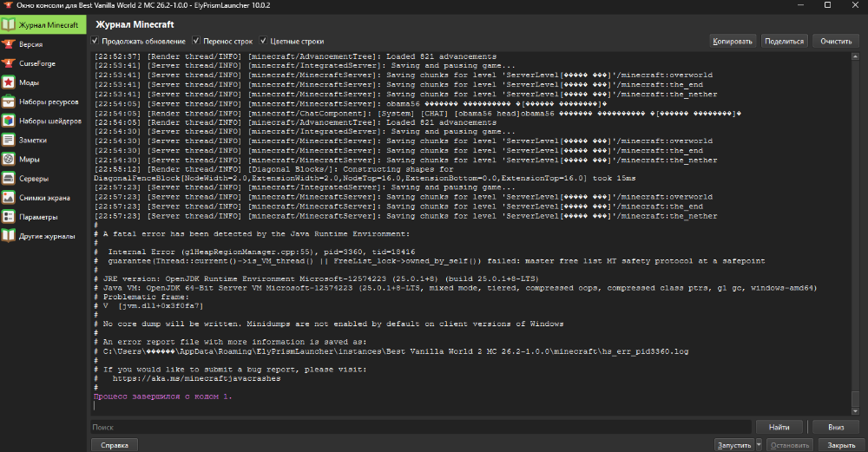Click the Запустить button

[734, 445]
